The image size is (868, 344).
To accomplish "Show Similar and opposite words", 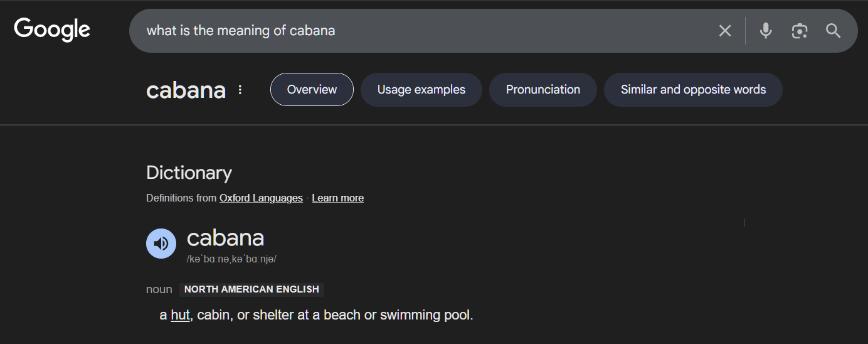I will point(693,90).
